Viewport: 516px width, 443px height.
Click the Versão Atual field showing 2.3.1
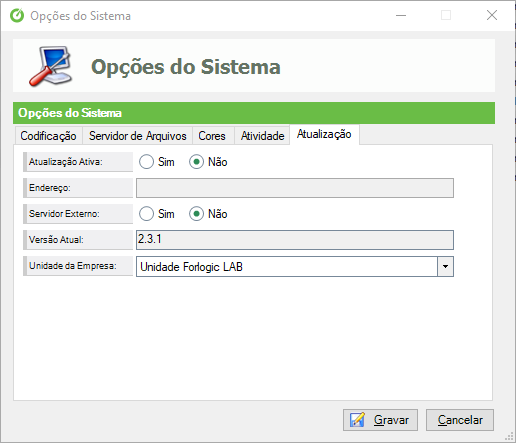(295, 240)
